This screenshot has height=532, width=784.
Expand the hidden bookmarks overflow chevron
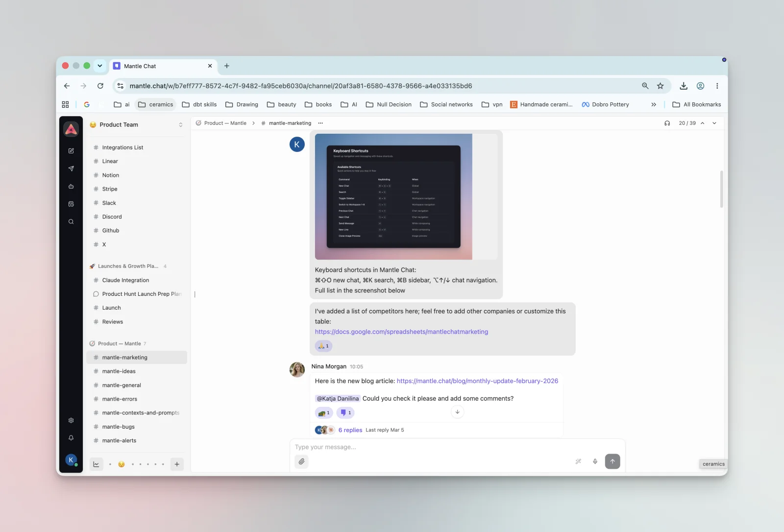click(653, 104)
